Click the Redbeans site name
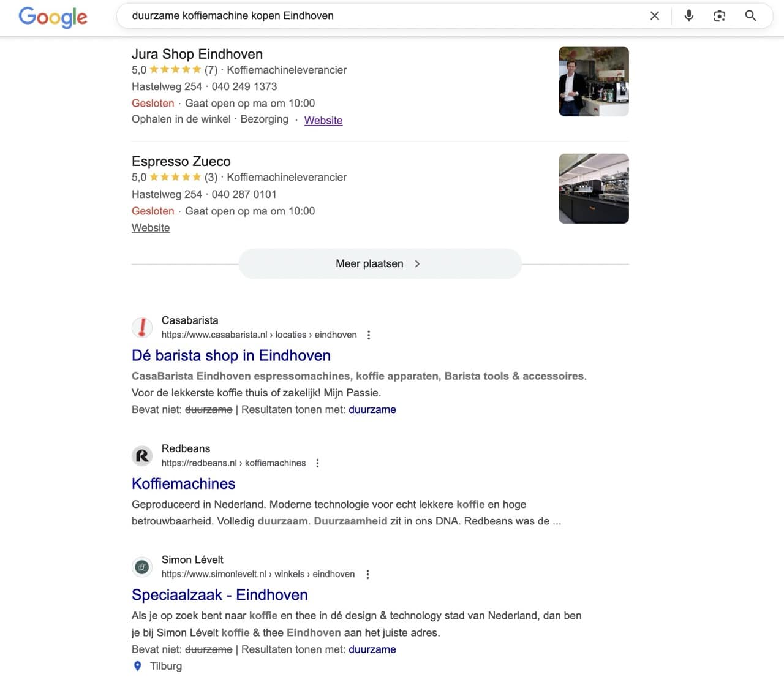Image resolution: width=784 pixels, height=685 pixels. (186, 448)
